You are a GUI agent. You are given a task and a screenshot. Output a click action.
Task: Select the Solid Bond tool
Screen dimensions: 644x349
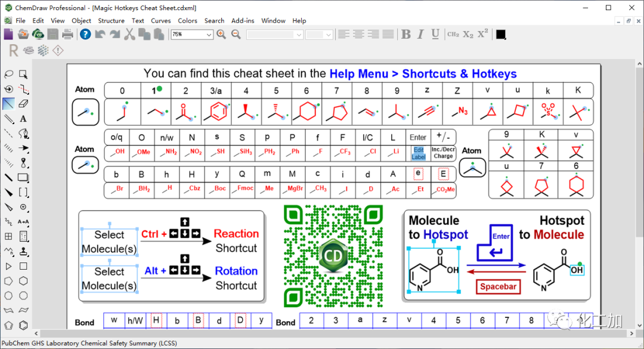8,104
